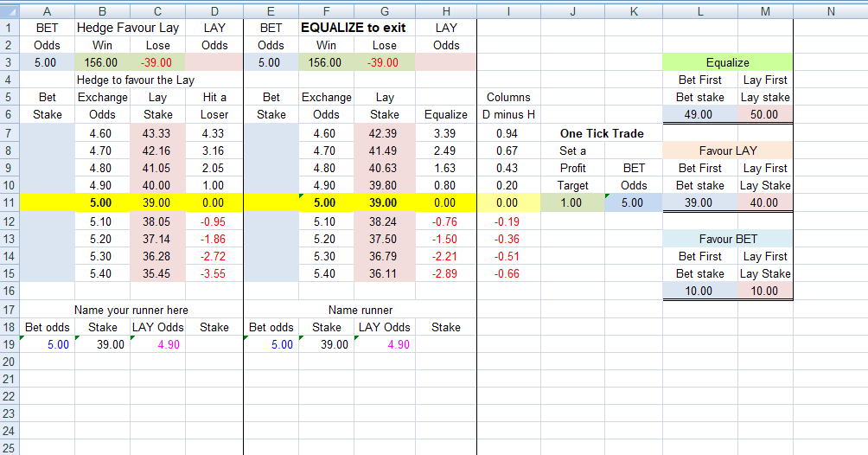Select Equalize Lay stake cell showing 50.00
Viewport: 868px width, 455px height.
(x=764, y=115)
